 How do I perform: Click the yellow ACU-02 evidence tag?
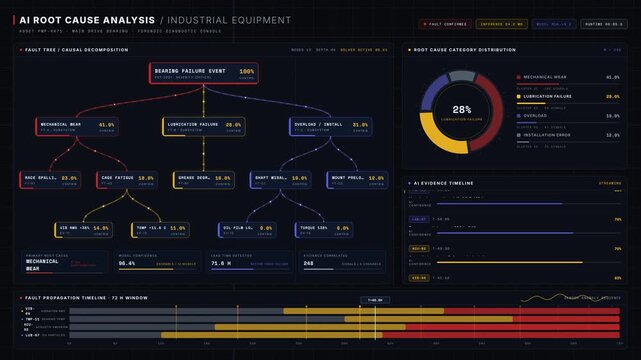(419, 248)
